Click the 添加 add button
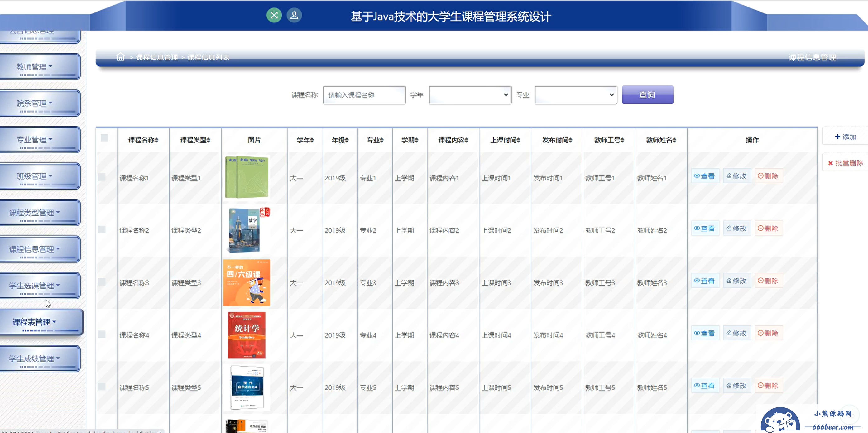Viewport: 868px width, 433px height. click(x=845, y=137)
